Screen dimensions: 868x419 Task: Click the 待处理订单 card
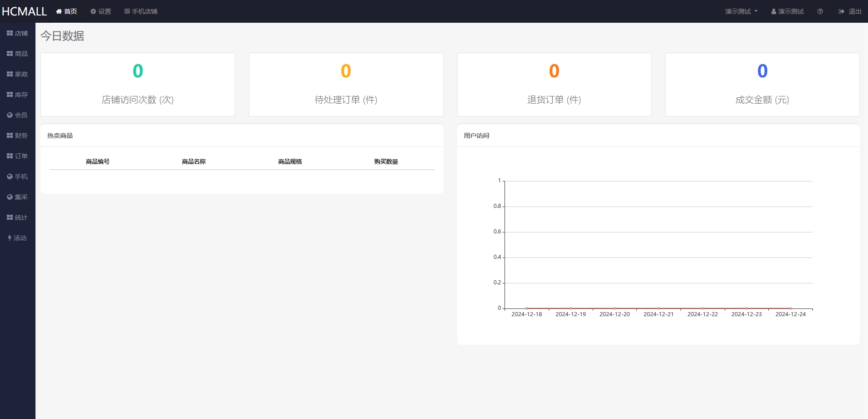[x=346, y=85]
